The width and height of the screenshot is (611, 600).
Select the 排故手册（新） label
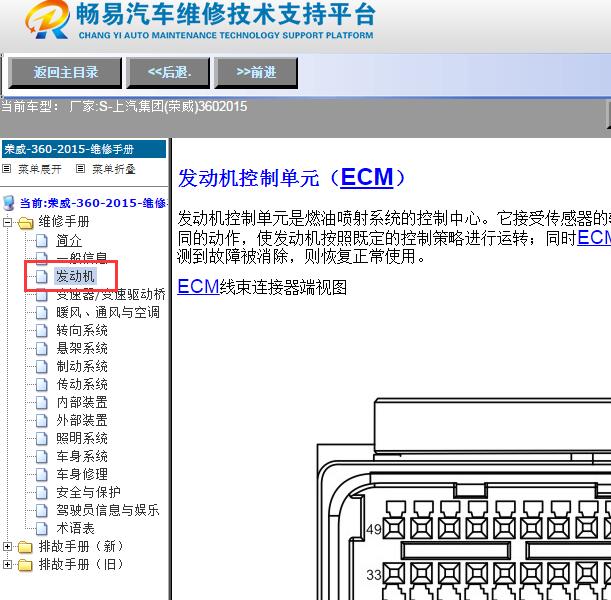(x=81, y=546)
